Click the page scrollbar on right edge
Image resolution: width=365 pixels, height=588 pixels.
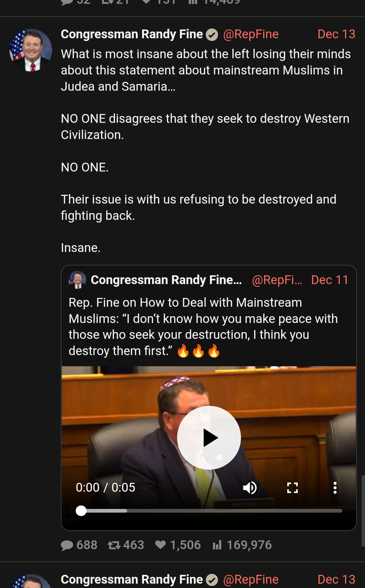click(363, 511)
